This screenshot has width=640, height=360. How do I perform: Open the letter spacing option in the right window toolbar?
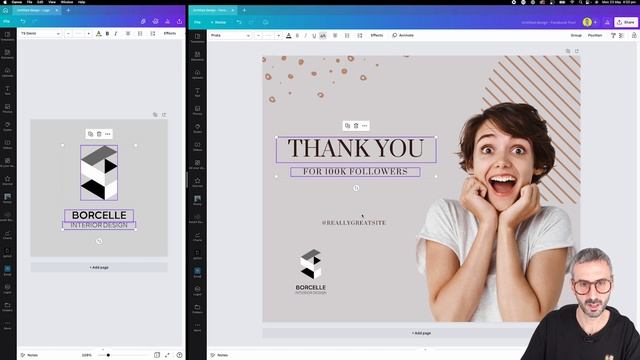[360, 36]
